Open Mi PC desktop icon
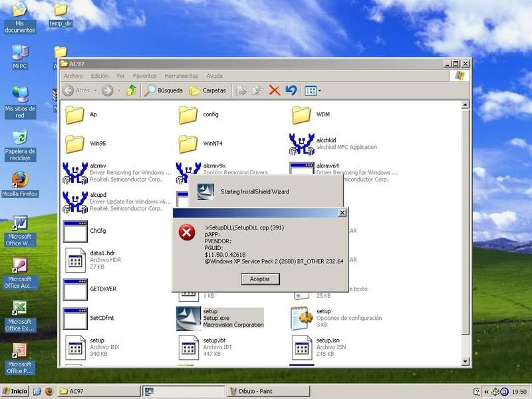Screen dimensions: 532x399 [x=20, y=57]
